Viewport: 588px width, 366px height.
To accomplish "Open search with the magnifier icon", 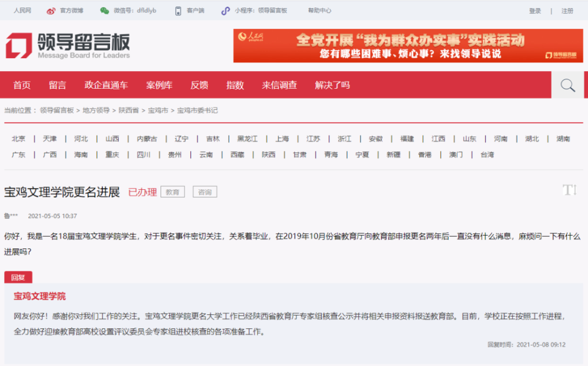I will pyautogui.click(x=568, y=85).
